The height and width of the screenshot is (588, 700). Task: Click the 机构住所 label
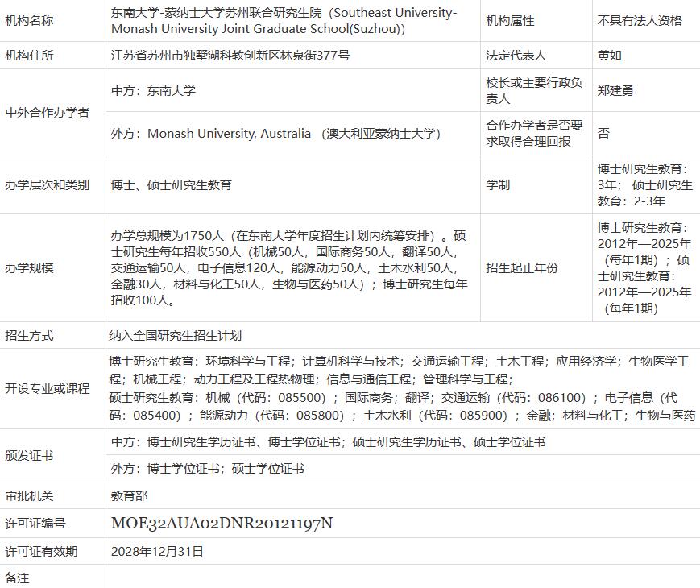[x=29, y=56]
